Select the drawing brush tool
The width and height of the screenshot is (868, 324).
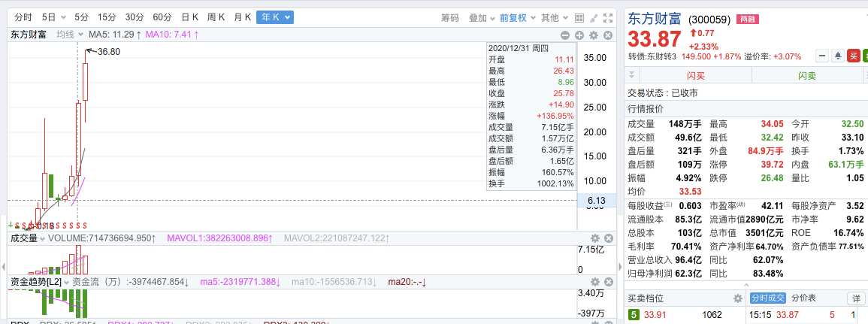click(594, 18)
